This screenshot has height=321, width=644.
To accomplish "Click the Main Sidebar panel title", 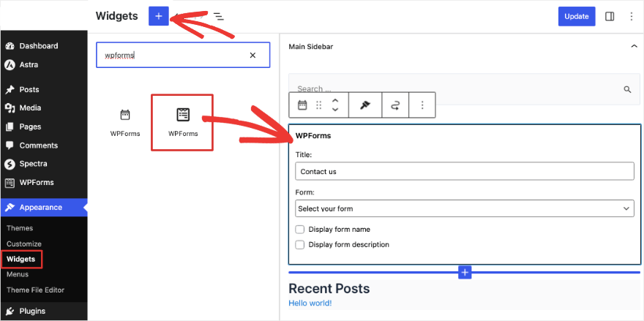I will 311,47.
